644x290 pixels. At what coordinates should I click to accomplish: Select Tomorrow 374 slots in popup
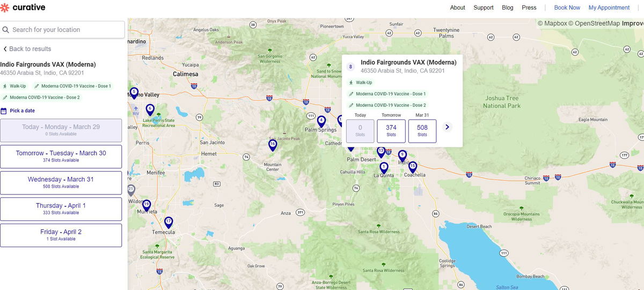pos(391,131)
